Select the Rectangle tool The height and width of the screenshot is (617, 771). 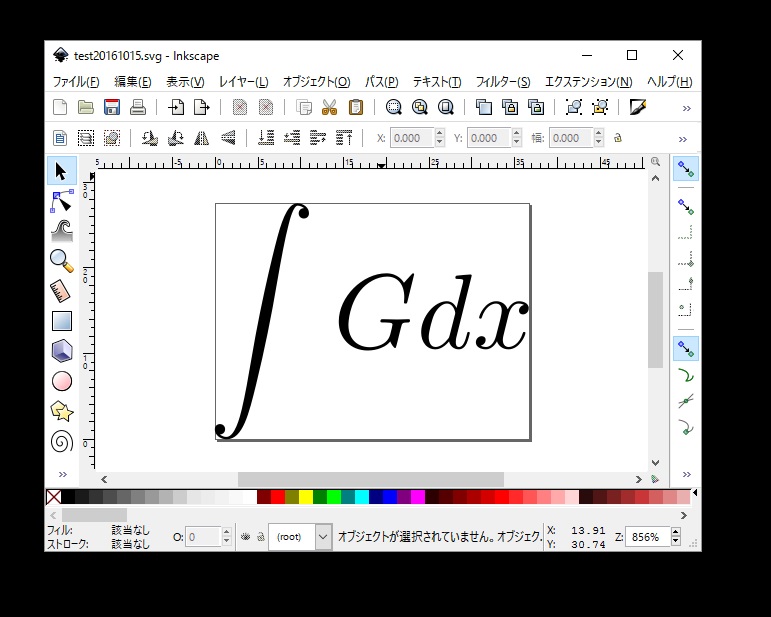(61, 321)
